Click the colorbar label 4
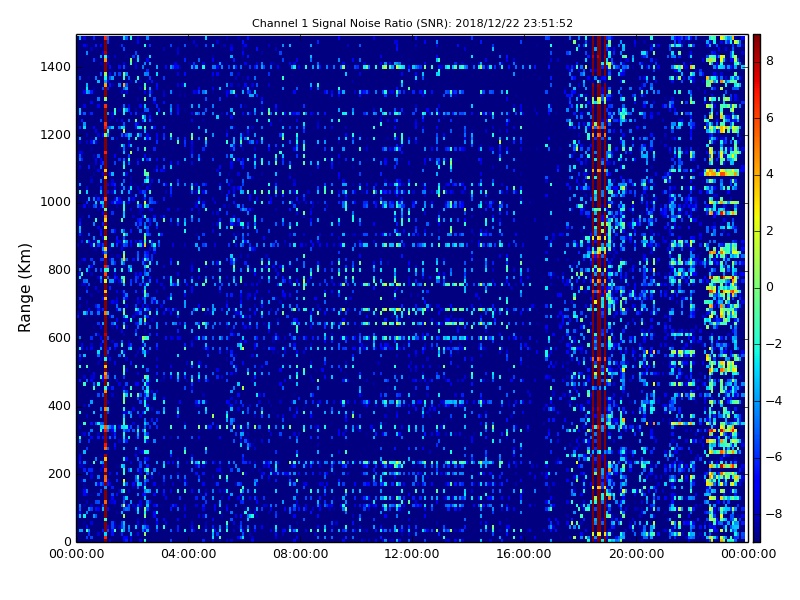 coord(770,174)
